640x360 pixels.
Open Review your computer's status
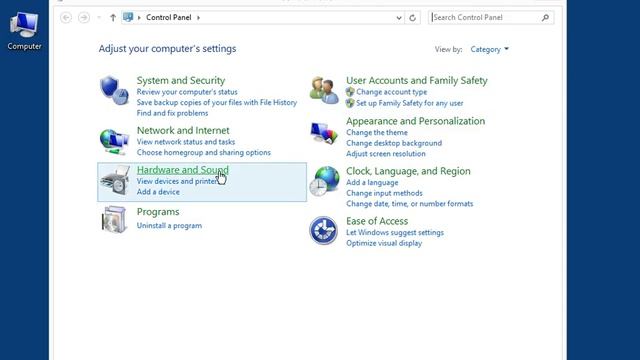tap(187, 92)
